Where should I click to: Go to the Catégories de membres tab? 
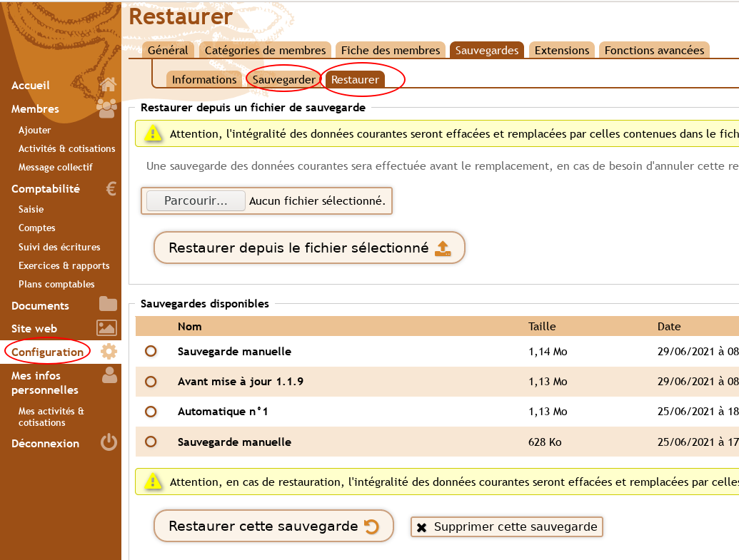265,50
